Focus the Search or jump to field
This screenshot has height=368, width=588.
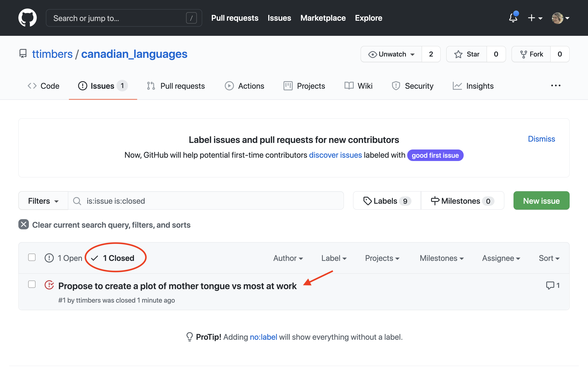coord(124,18)
